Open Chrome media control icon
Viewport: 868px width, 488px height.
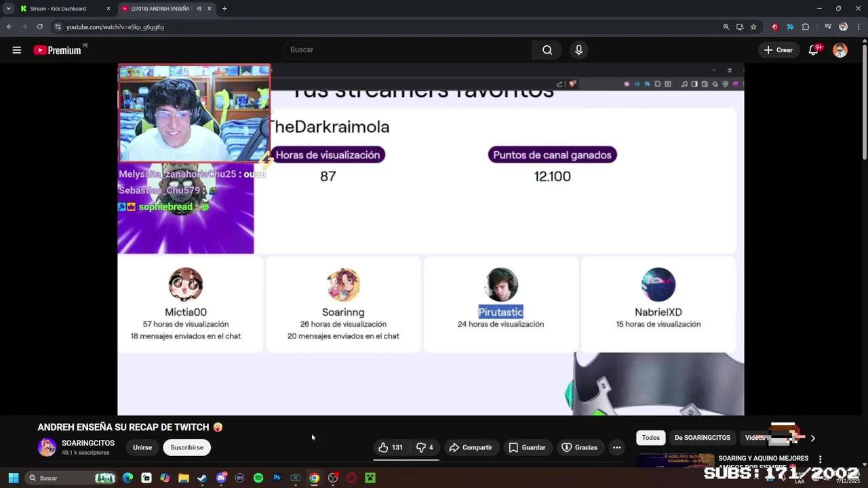coord(828,27)
